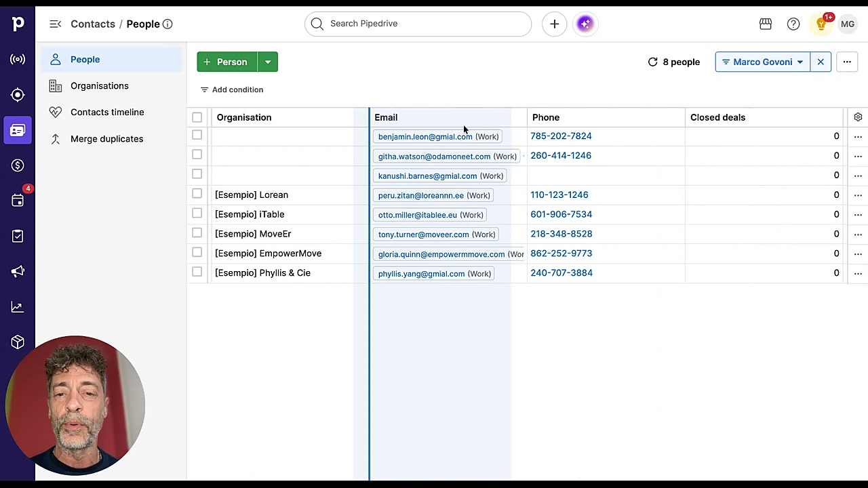Go to Organisations in the sidebar
The width and height of the screenshot is (868, 488).
[100, 85]
